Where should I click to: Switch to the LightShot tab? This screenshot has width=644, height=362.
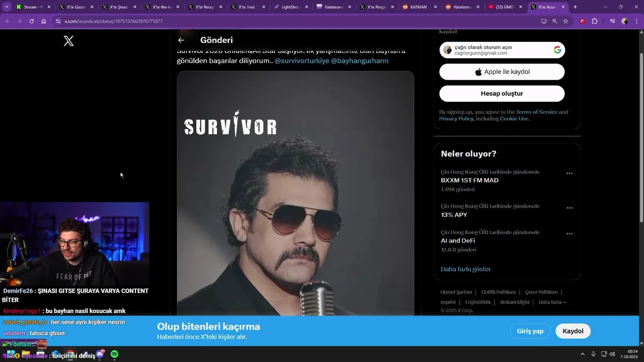point(290,7)
